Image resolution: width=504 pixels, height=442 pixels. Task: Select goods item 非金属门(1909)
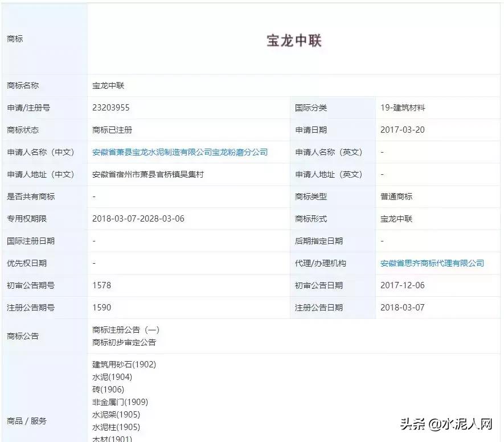[x=120, y=402]
